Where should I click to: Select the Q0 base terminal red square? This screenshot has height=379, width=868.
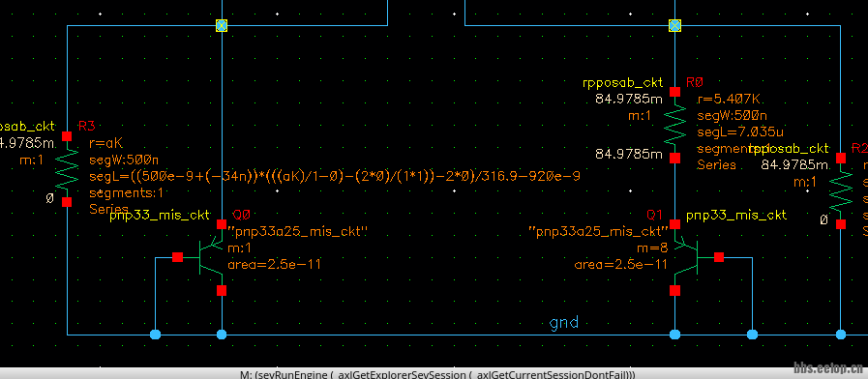click(177, 257)
